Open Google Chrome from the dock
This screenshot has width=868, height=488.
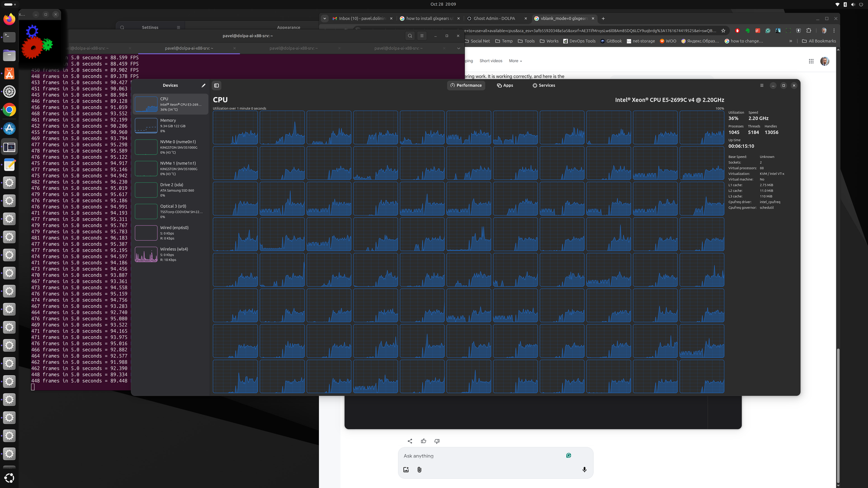pos(9,110)
